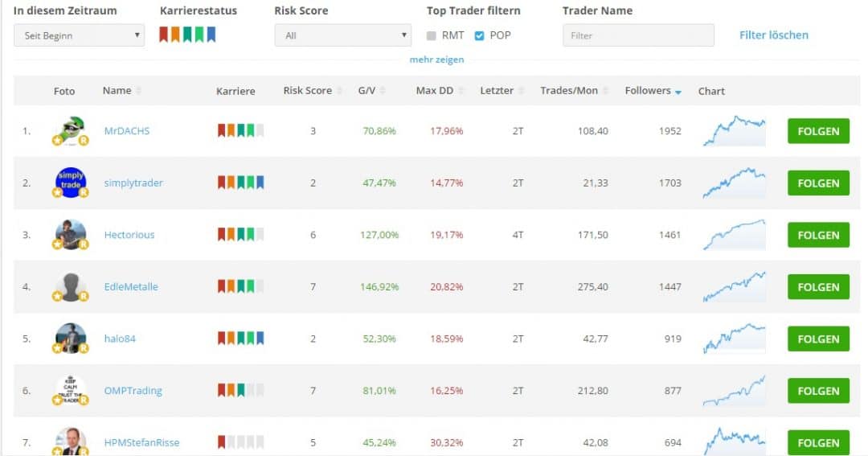Click the Trader Name filter field
The image size is (868, 456).
click(637, 35)
